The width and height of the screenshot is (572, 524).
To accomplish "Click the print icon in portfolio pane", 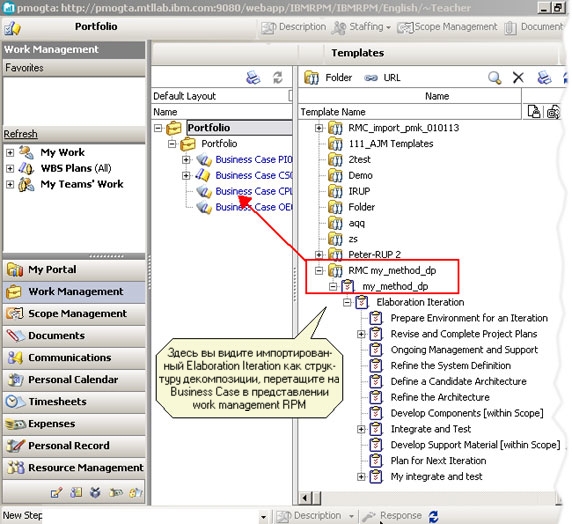I will [253, 77].
